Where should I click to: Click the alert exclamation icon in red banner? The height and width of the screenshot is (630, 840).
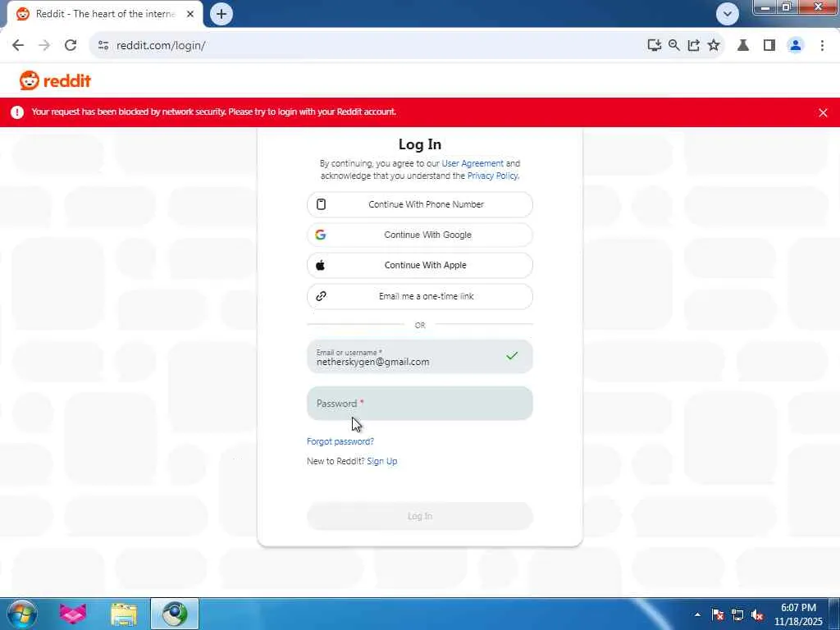click(x=17, y=112)
